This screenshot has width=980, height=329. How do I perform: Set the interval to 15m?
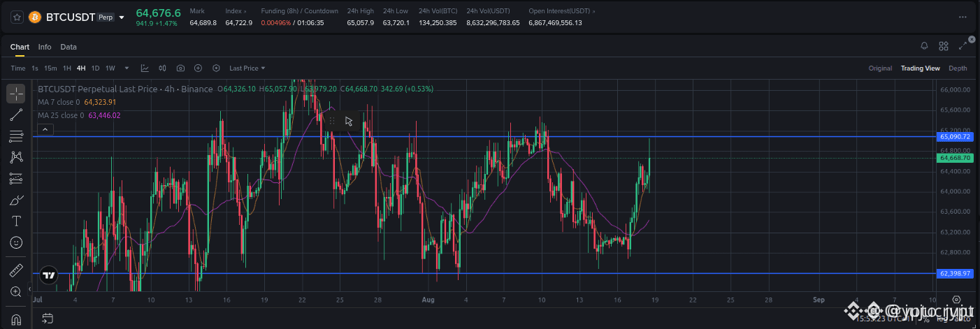[x=50, y=68]
